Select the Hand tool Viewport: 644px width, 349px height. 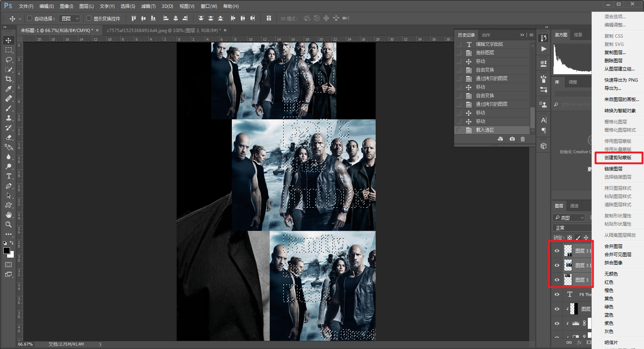(8, 215)
